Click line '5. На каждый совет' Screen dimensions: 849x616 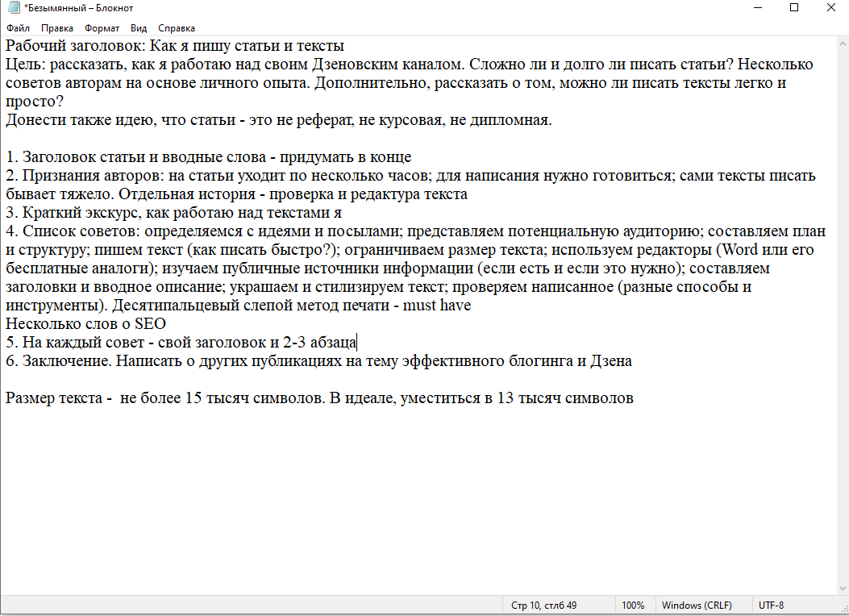(181, 342)
